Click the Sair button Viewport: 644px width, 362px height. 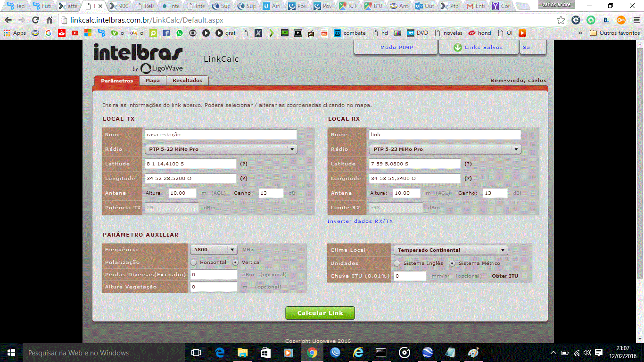534,48
